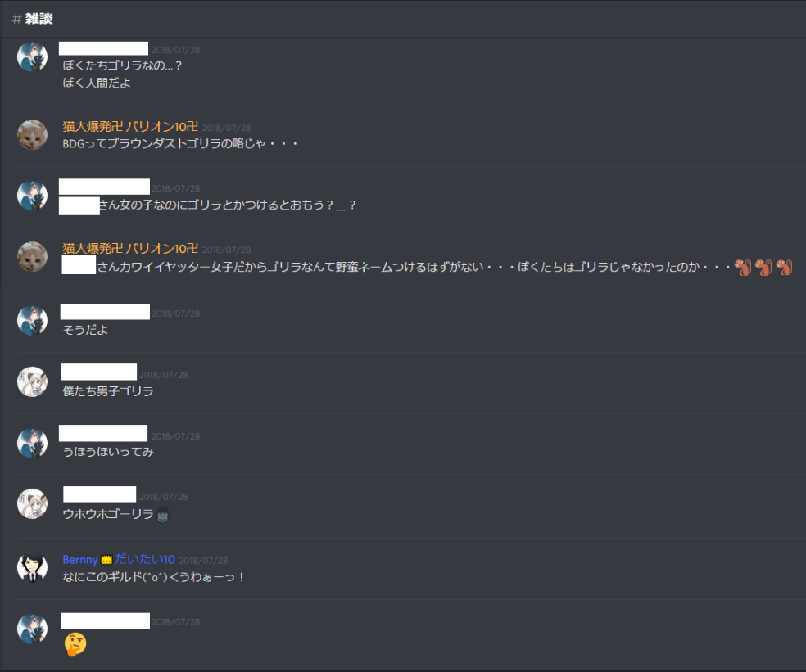Open the avatar beside ウホウホゴーリラ message
806x672 pixels.
pyautogui.click(x=33, y=503)
